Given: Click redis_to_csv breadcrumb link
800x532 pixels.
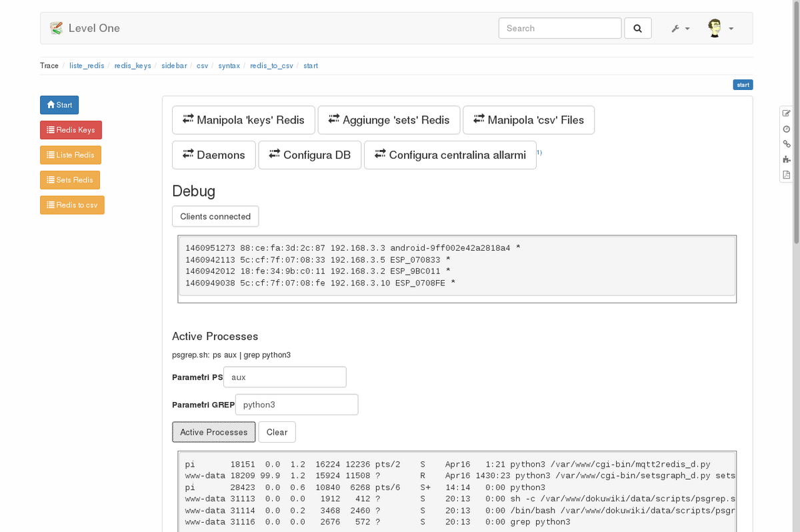Looking at the screenshot, I should point(271,66).
